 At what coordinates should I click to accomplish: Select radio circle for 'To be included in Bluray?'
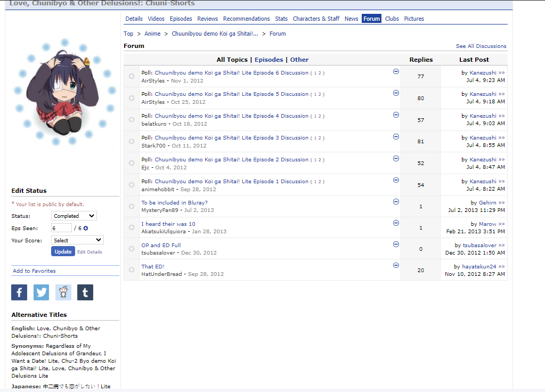coord(132,207)
